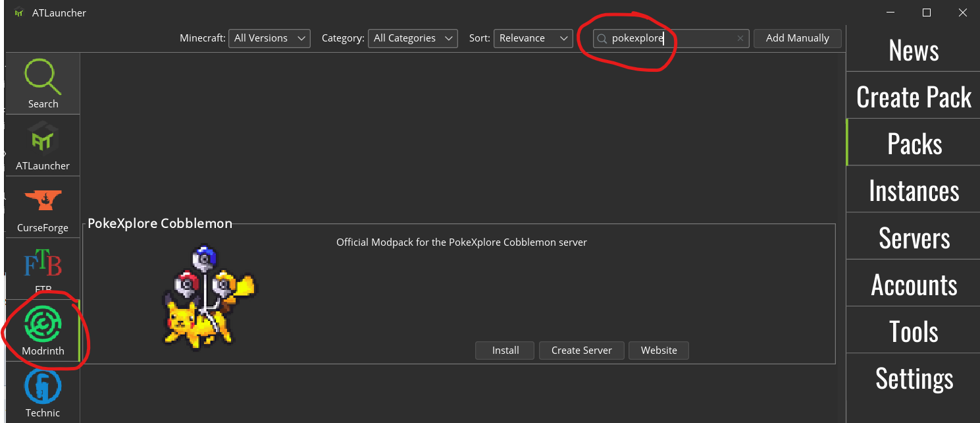Select the Search tab in the sidebar

(x=43, y=83)
